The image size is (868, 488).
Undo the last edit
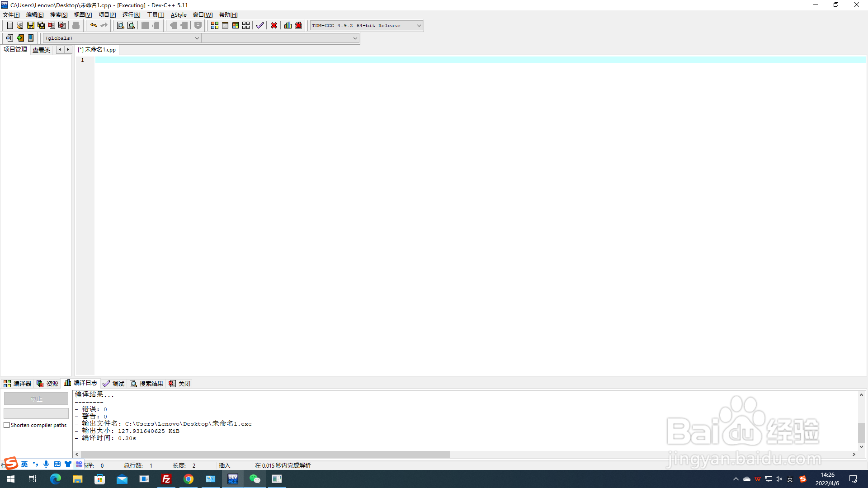click(x=94, y=25)
